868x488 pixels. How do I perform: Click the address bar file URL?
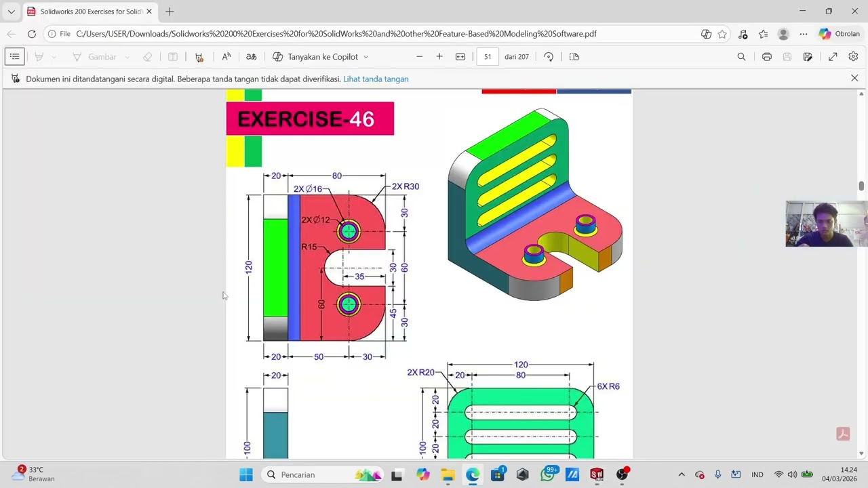tap(336, 34)
